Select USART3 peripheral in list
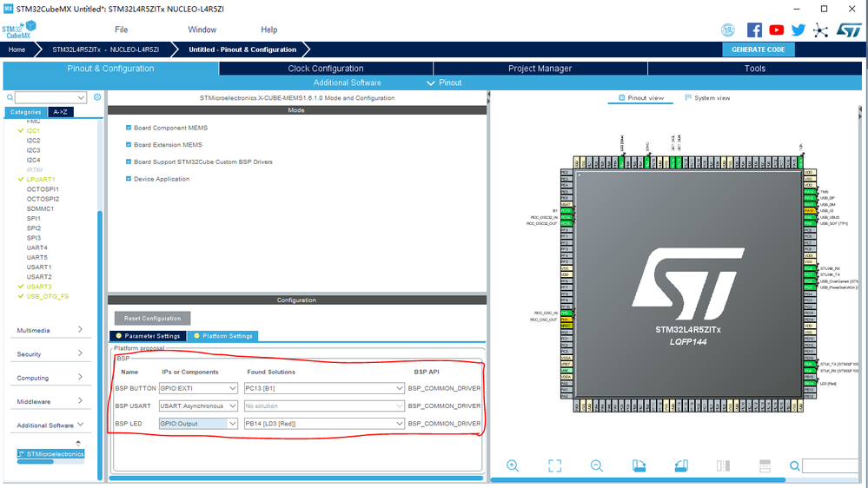868x488 pixels. pyautogui.click(x=39, y=287)
